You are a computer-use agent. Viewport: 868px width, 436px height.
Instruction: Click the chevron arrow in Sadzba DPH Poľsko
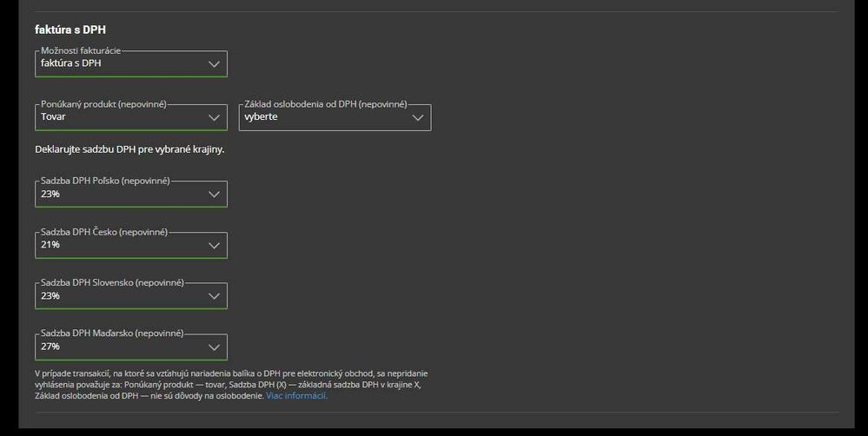click(215, 195)
